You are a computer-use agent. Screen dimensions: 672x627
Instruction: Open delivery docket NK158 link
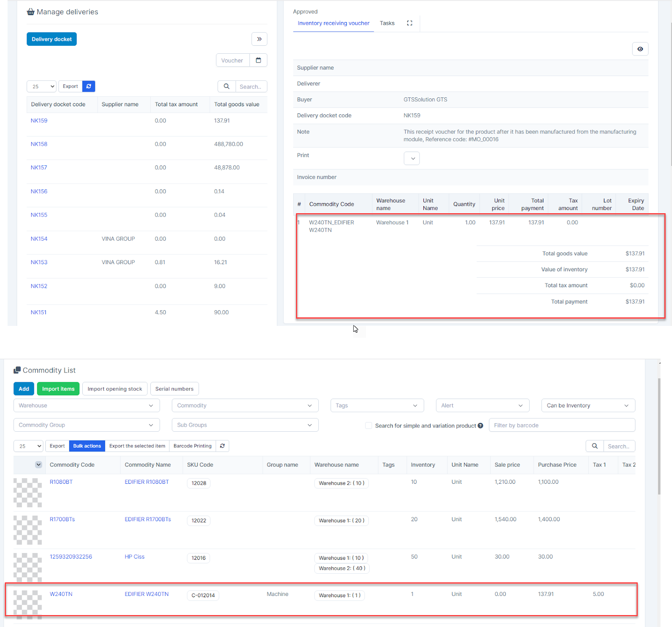[39, 144]
